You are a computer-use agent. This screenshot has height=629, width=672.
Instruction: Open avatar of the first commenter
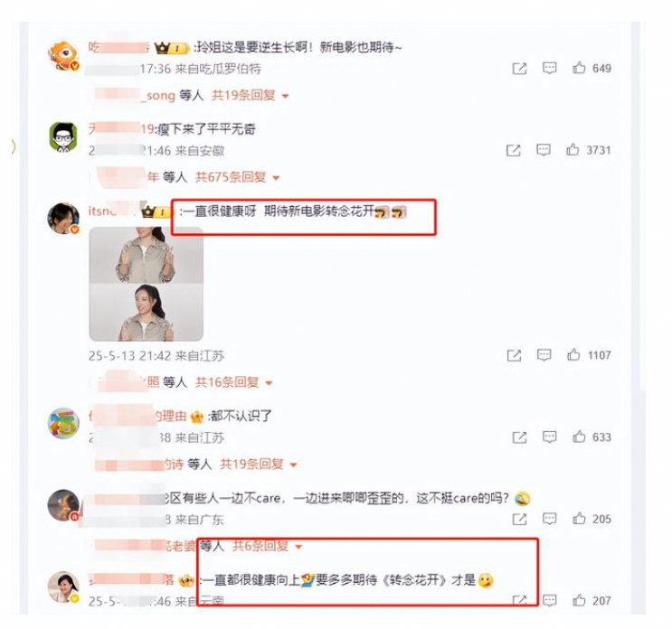pyautogui.click(x=63, y=57)
